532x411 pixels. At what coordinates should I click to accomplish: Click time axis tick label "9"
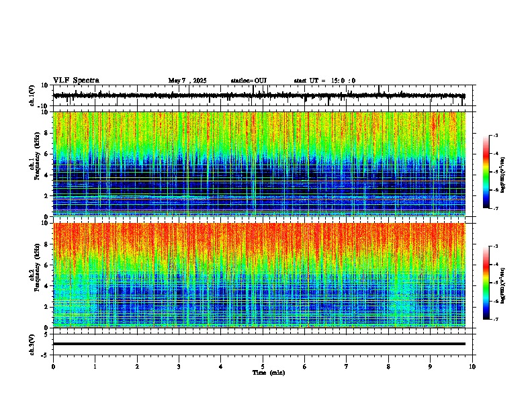(x=430, y=367)
